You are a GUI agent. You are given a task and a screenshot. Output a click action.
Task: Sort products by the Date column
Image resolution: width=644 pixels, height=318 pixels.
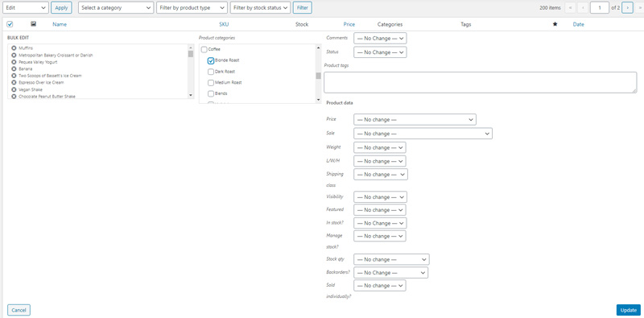point(578,24)
